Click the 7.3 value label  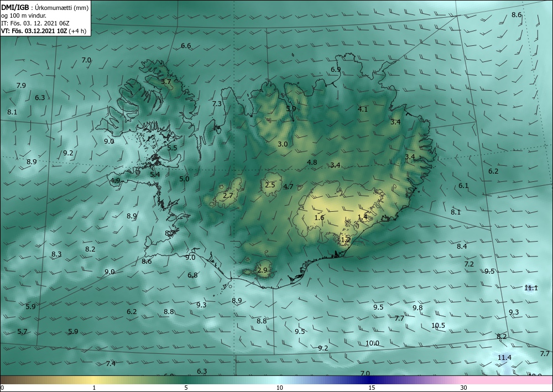point(217,104)
